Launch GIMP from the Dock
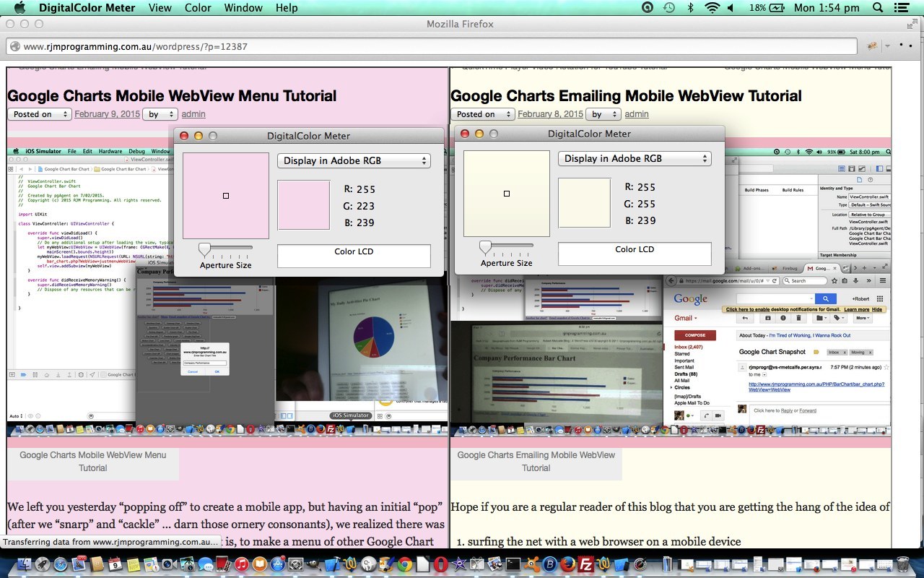This screenshot has height=578, width=924. pos(313,564)
